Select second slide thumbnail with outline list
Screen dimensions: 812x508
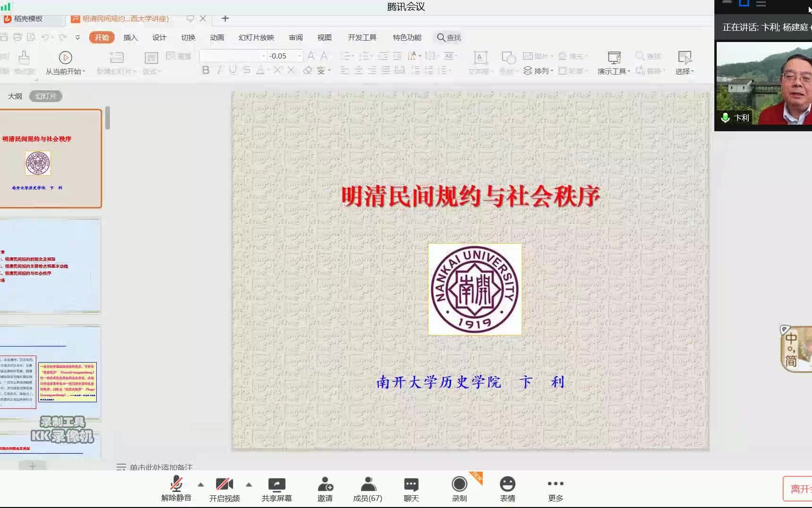pyautogui.click(x=50, y=266)
